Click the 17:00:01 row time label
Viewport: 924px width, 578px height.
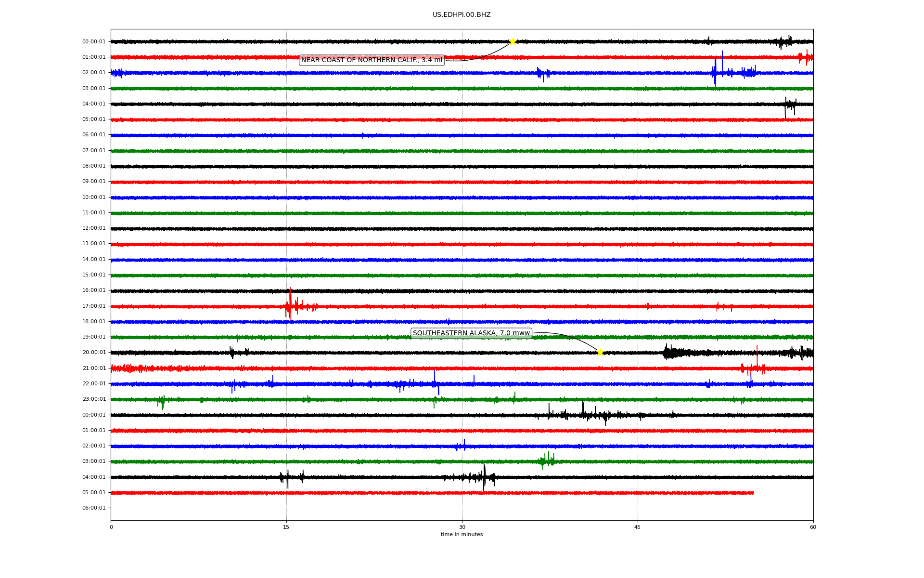coord(94,306)
